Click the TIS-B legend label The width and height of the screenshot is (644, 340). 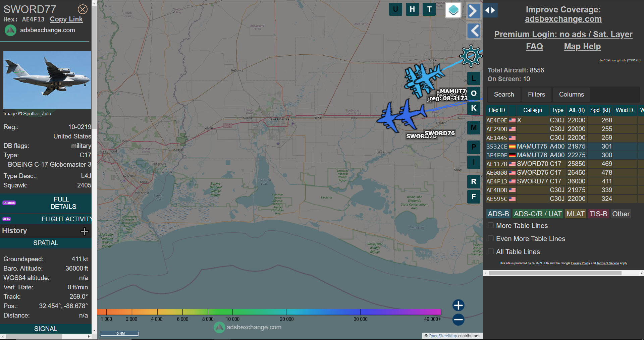598,214
